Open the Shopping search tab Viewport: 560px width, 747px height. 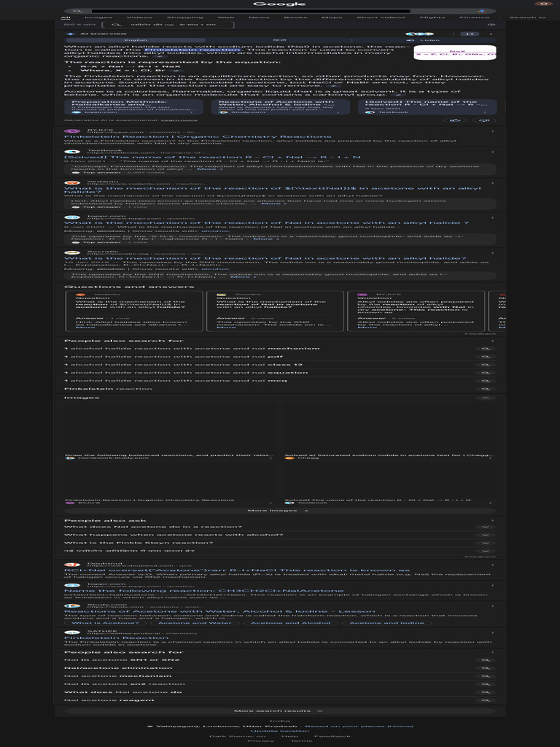184,18
